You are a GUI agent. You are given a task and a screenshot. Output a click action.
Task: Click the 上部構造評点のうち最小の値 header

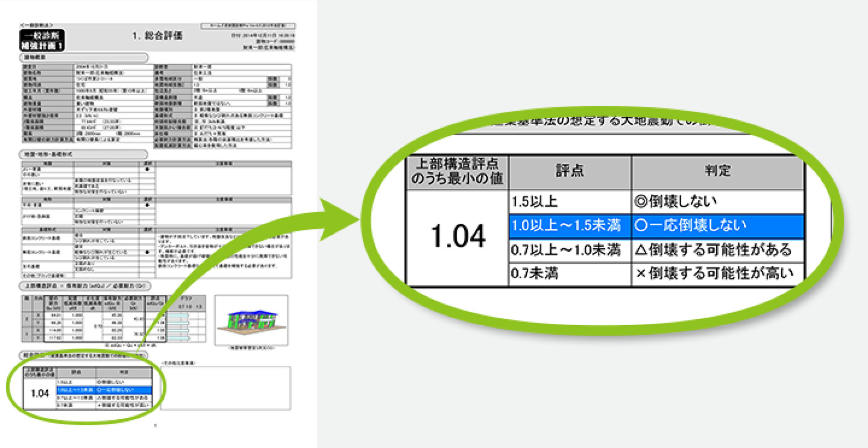(x=458, y=172)
